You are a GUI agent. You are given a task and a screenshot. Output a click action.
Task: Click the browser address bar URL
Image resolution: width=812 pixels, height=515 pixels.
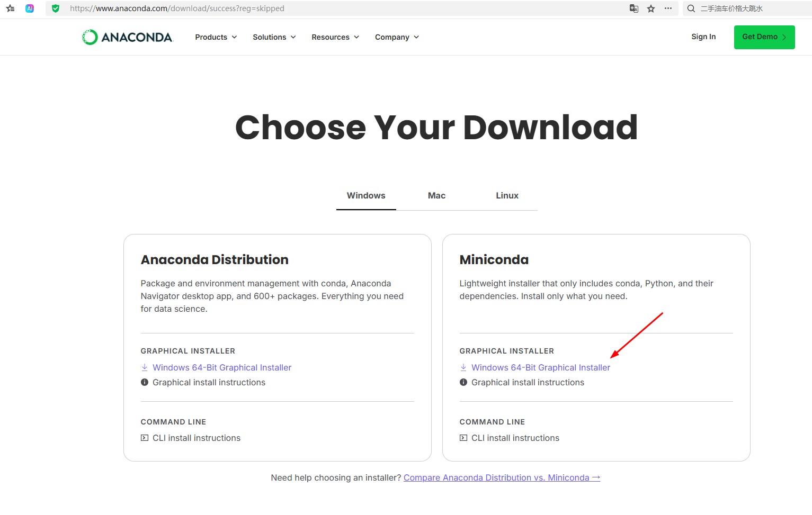[x=177, y=8]
